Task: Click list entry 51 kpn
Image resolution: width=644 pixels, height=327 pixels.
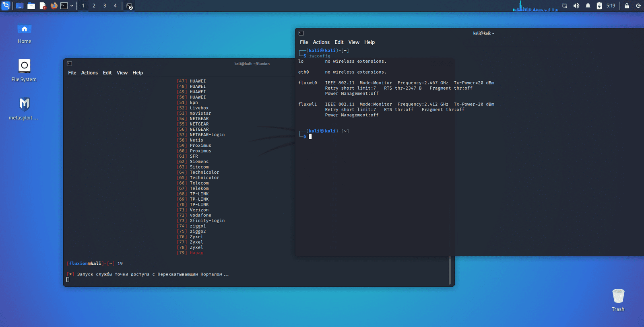Action: [188, 103]
